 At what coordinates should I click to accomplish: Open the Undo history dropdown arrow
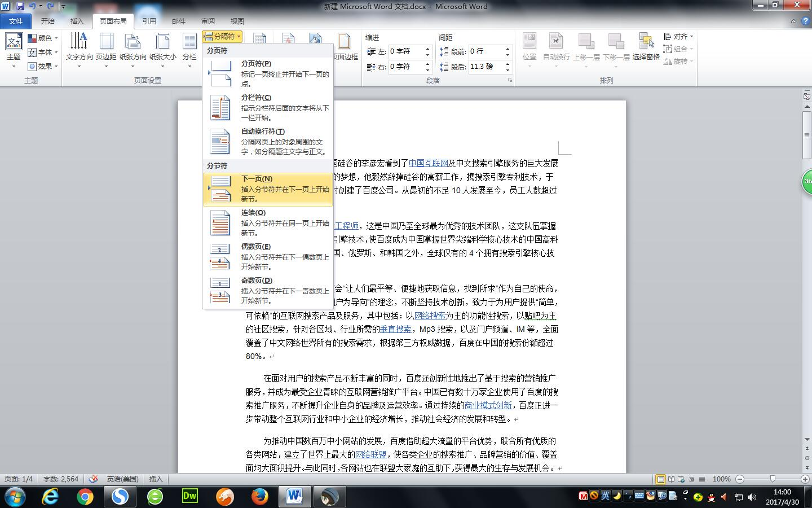41,6
